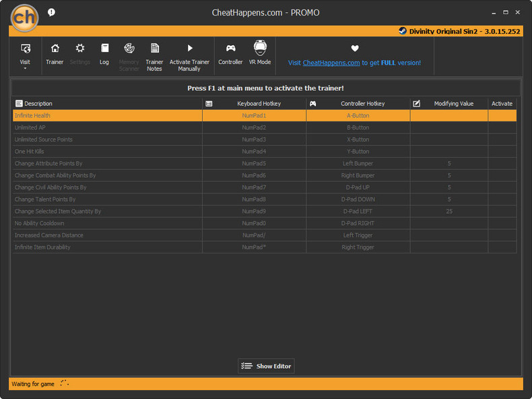Screen dimensions: 532x399
Task: Click the Activate column header
Action: pos(502,104)
